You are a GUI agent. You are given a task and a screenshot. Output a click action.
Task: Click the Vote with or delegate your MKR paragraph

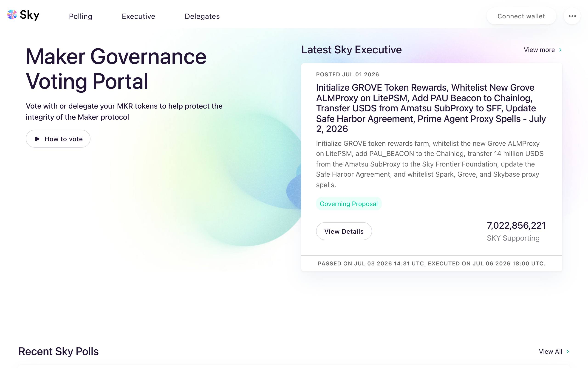pos(124,112)
